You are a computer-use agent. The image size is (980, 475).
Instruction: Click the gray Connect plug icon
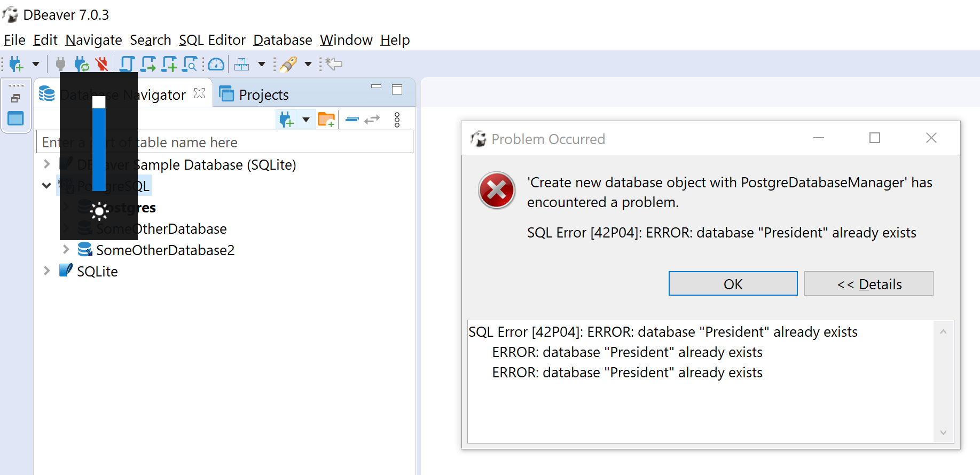[x=60, y=64]
